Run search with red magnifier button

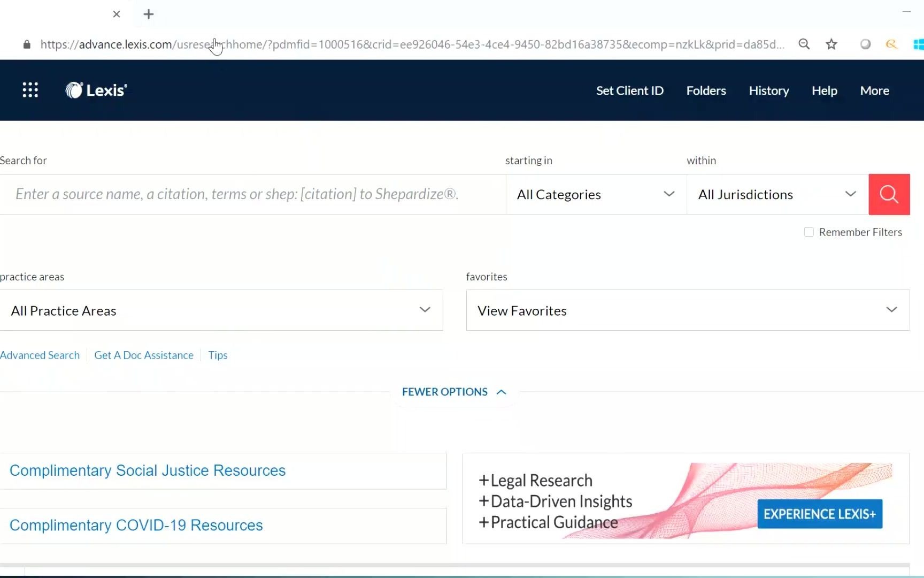coord(889,194)
